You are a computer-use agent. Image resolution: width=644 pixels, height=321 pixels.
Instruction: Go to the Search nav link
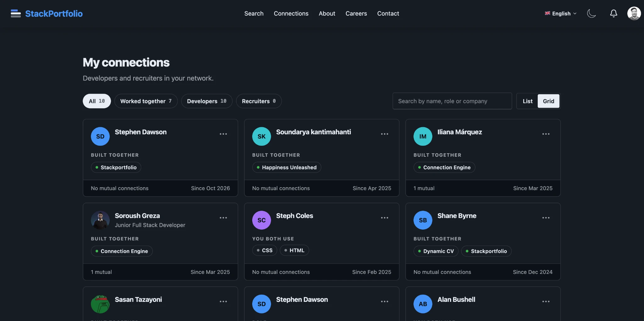click(x=254, y=14)
